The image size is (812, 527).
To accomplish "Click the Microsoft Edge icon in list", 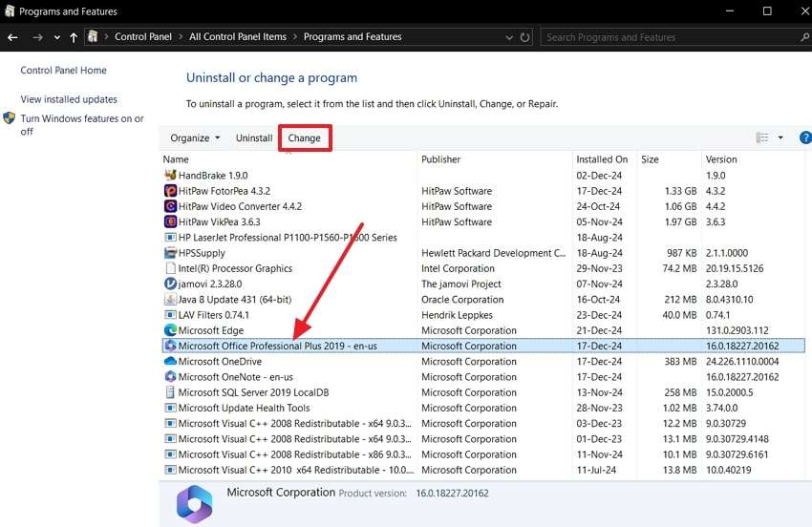I will coord(170,330).
